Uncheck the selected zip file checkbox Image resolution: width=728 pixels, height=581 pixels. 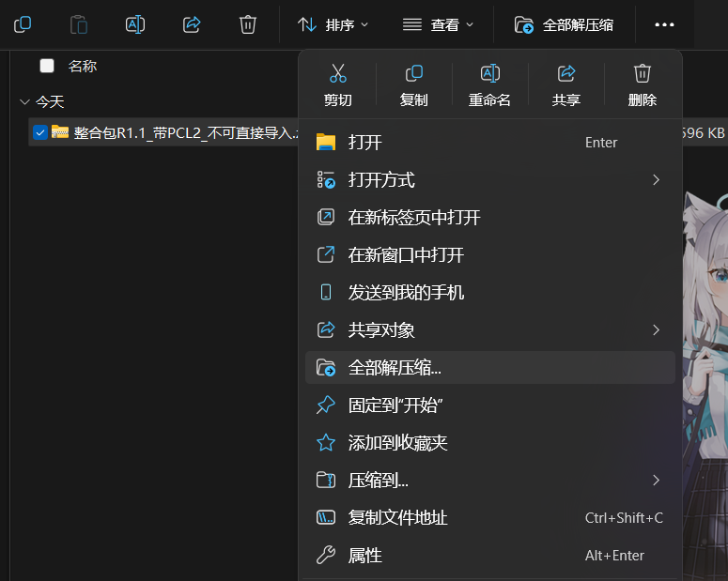click(39, 132)
